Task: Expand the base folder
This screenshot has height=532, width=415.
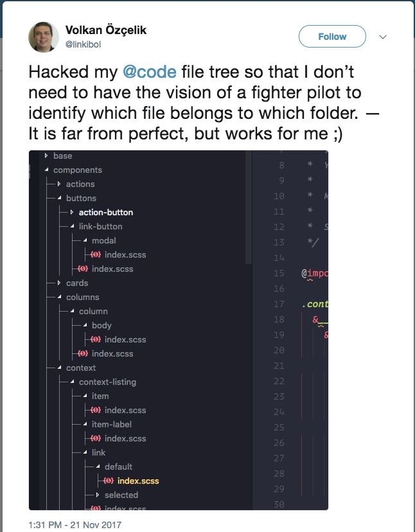Action: 45,155
